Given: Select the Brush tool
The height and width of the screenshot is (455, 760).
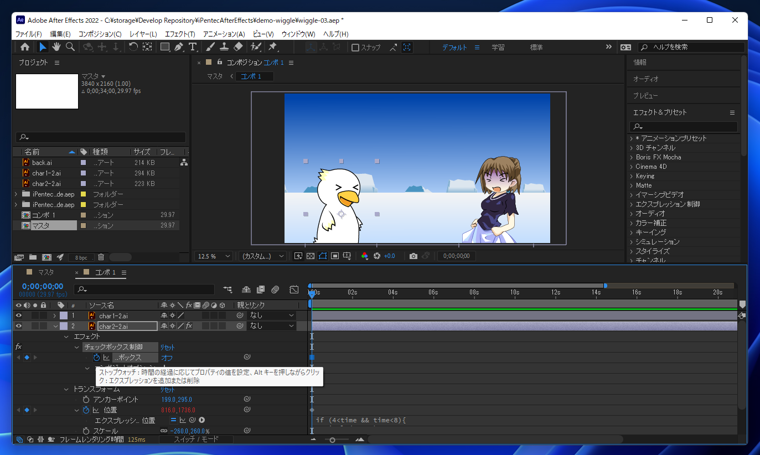Looking at the screenshot, I should tap(210, 47).
